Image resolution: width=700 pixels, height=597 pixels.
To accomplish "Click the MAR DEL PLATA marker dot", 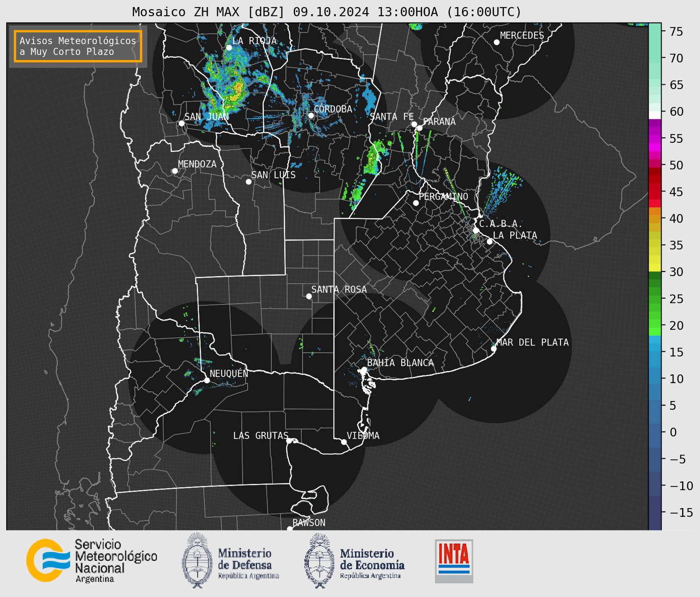I will [x=493, y=349].
